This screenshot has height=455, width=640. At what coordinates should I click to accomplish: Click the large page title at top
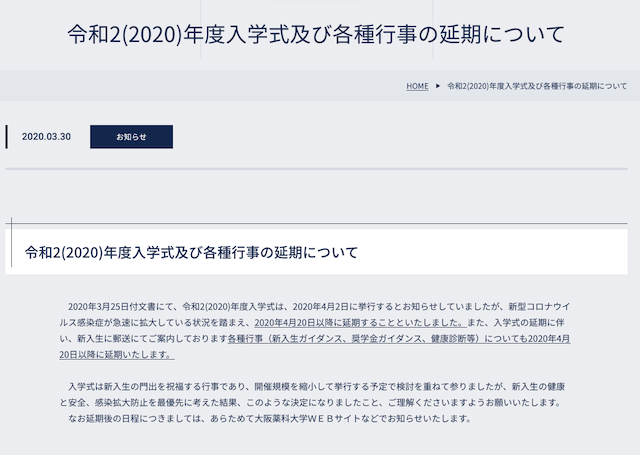tap(316, 35)
